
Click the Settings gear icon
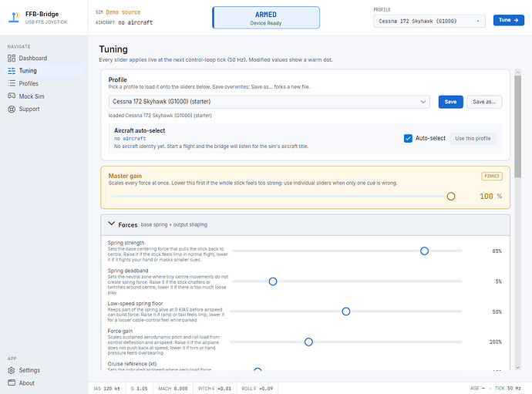point(12,370)
